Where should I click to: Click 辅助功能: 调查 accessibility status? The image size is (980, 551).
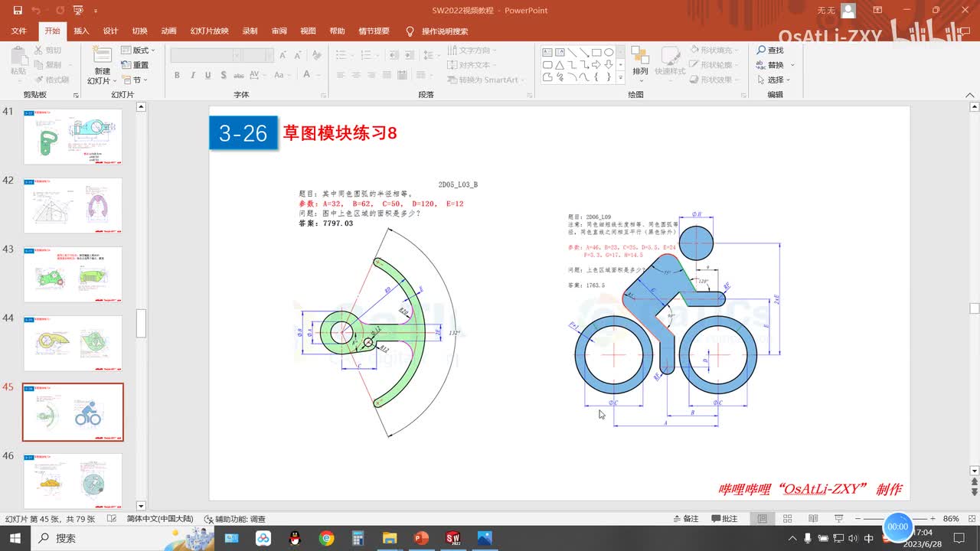(x=234, y=519)
